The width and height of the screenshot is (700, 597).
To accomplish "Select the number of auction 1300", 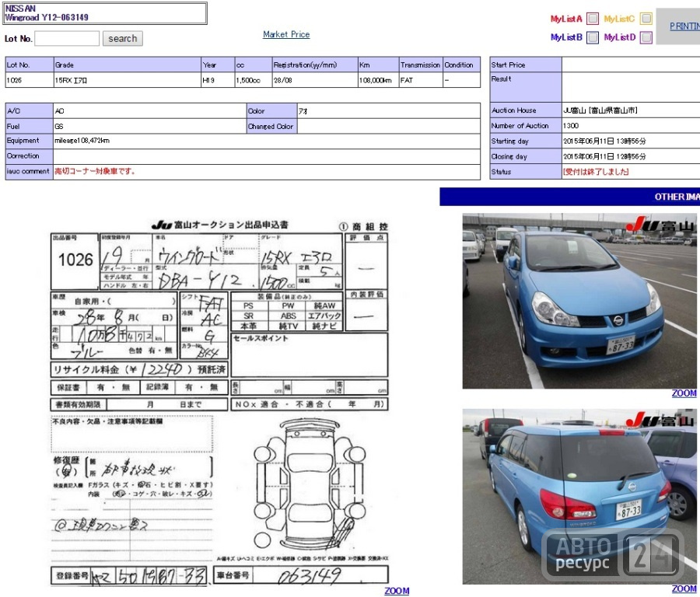I will click(571, 126).
